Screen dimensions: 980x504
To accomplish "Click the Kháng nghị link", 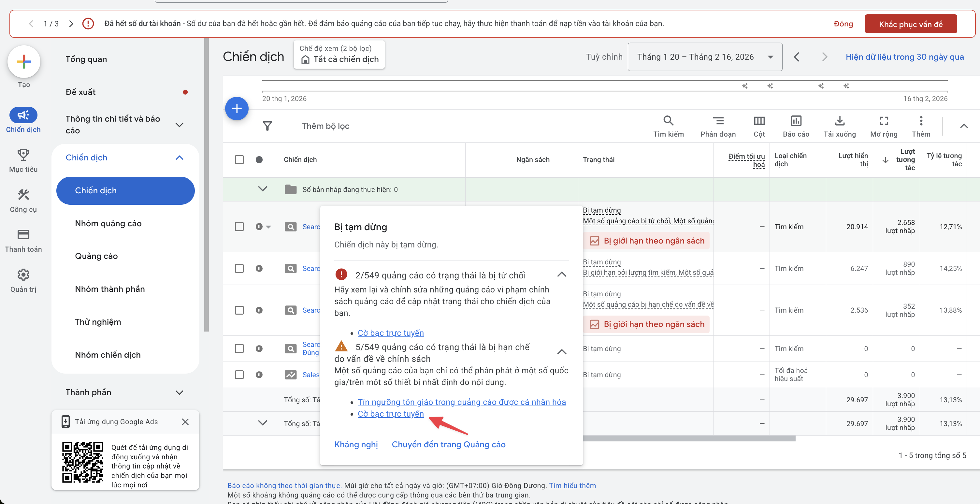I will point(356,445).
